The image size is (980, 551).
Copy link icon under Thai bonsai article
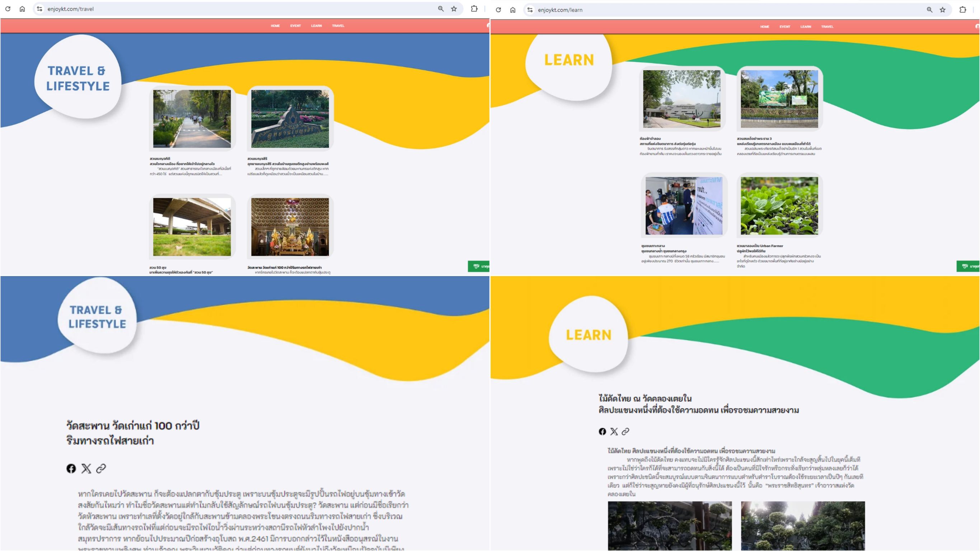[625, 431]
